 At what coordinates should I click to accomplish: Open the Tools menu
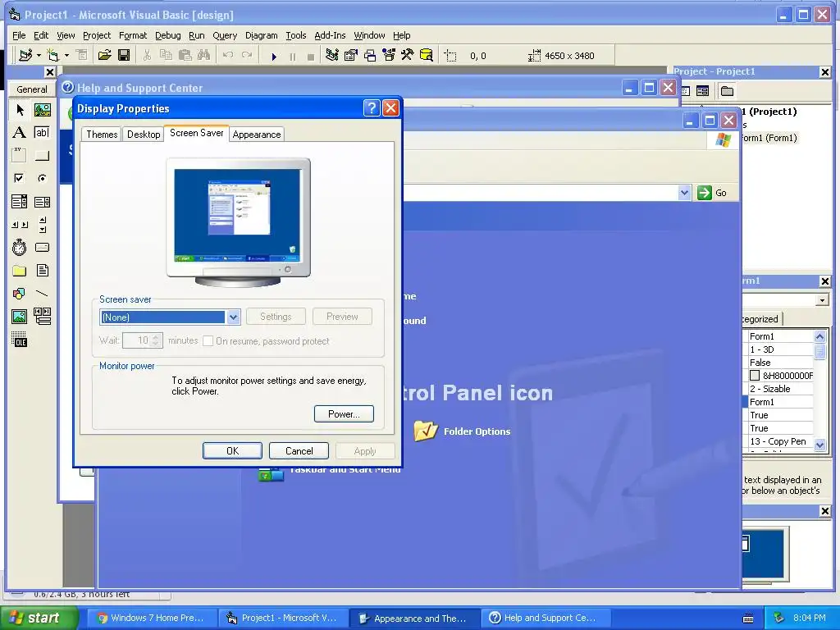[295, 35]
